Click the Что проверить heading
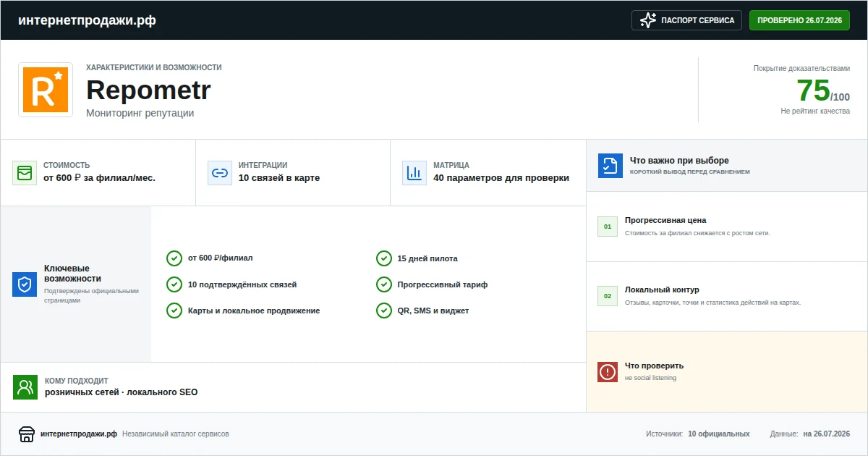 point(654,366)
